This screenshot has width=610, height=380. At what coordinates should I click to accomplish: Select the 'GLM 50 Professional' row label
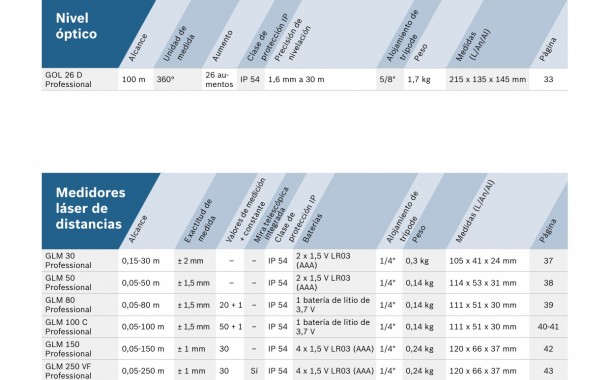[68, 283]
